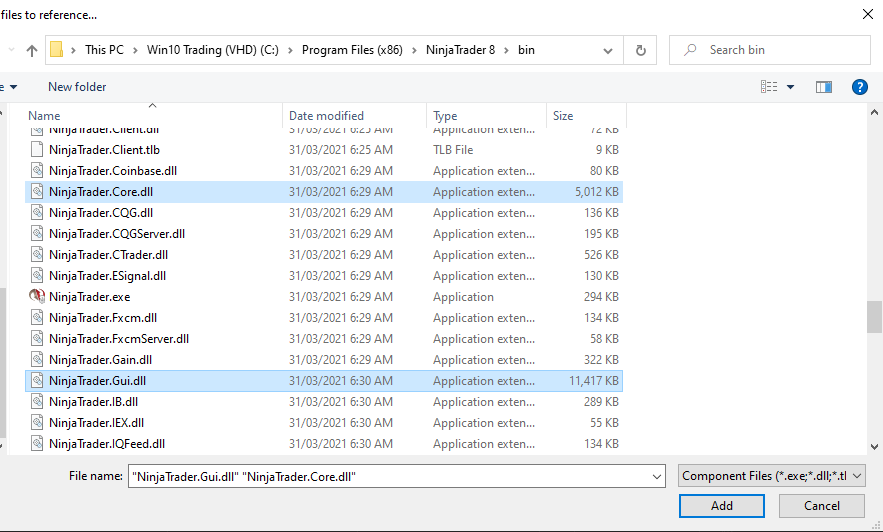This screenshot has height=532, width=883.
Task: Sort by Type column header
Action: (x=445, y=116)
